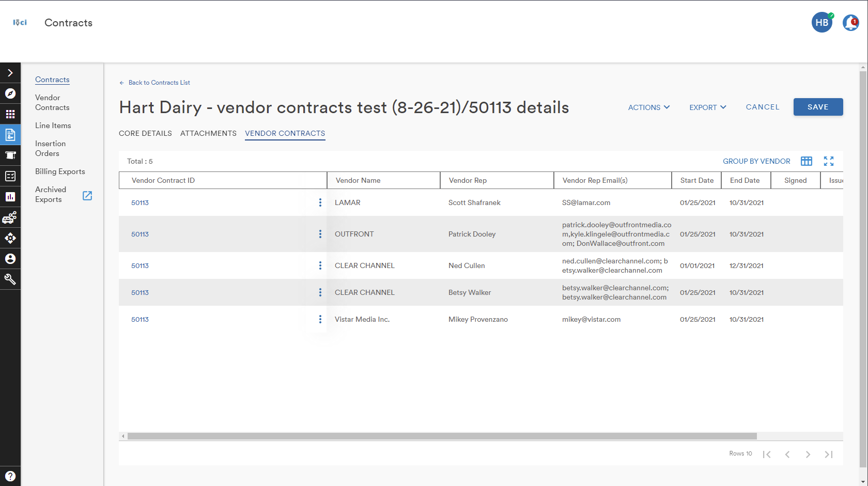The height and width of the screenshot is (486, 868).
Task: Go to the first page of rows
Action: point(767,454)
